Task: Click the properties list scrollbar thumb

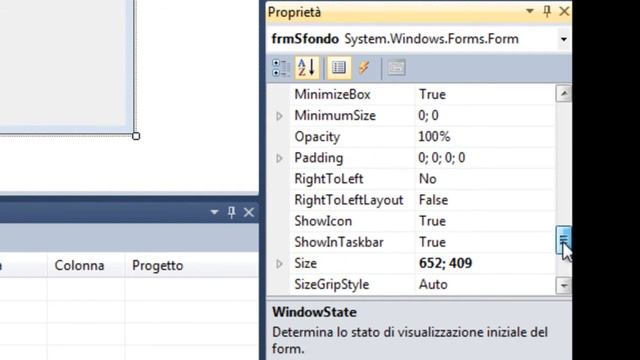Action: pyautogui.click(x=563, y=240)
